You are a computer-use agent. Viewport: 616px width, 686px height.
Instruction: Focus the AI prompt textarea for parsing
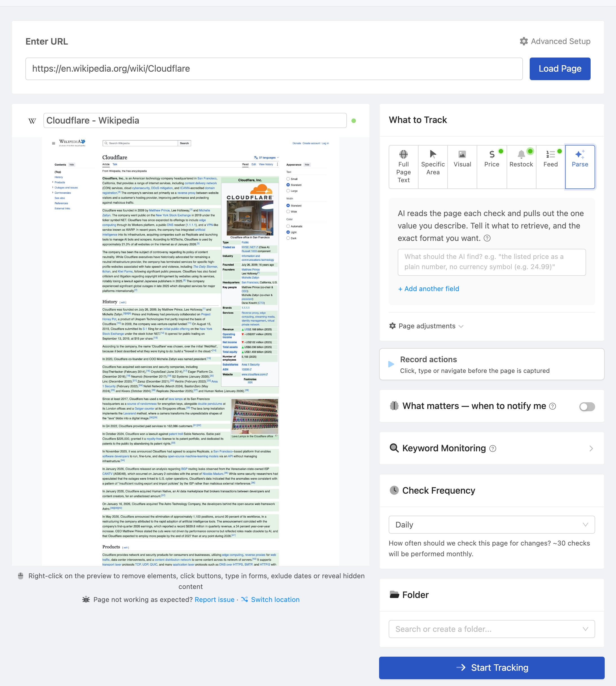(492, 262)
